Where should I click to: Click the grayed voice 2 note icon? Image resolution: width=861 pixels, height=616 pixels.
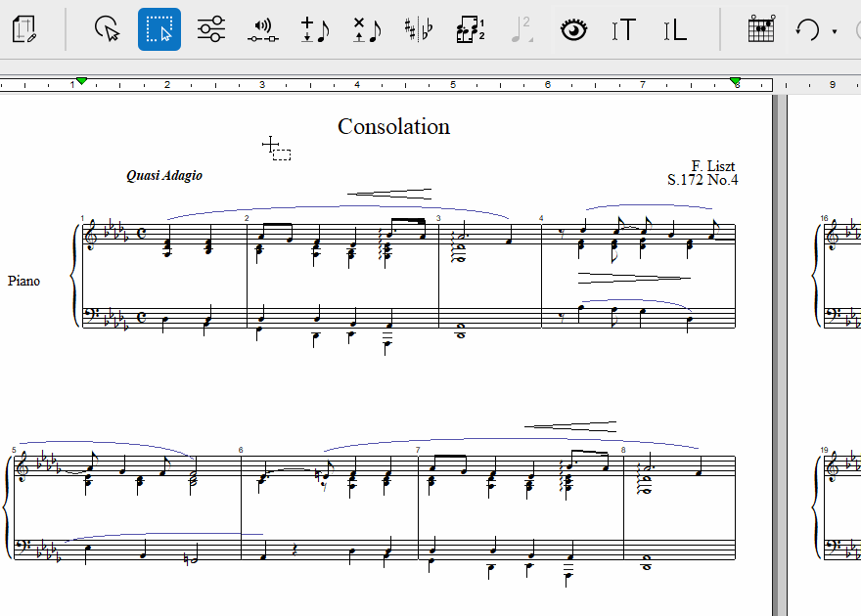point(521,29)
